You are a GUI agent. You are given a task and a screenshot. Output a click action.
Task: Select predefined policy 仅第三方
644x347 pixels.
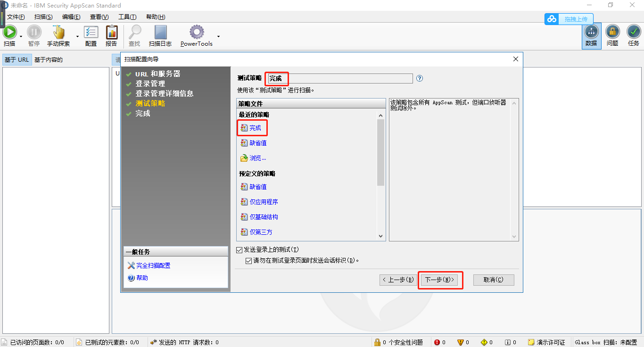coord(261,232)
